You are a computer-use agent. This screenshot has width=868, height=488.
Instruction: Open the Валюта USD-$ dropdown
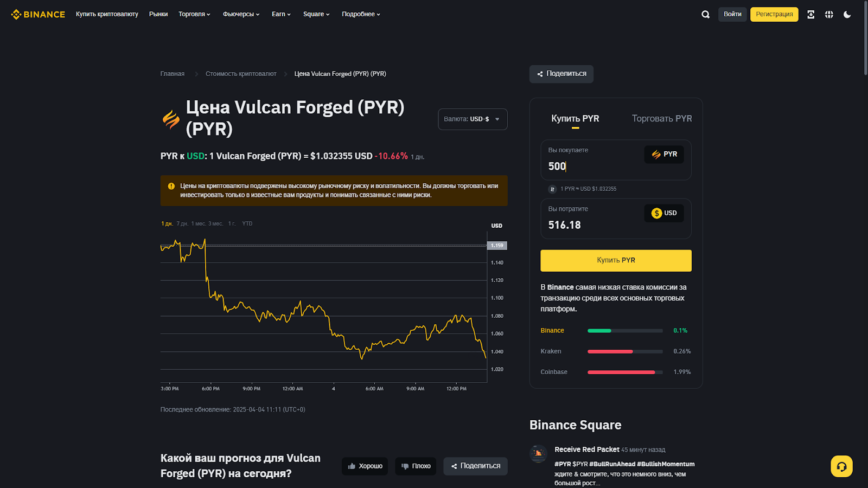point(473,119)
